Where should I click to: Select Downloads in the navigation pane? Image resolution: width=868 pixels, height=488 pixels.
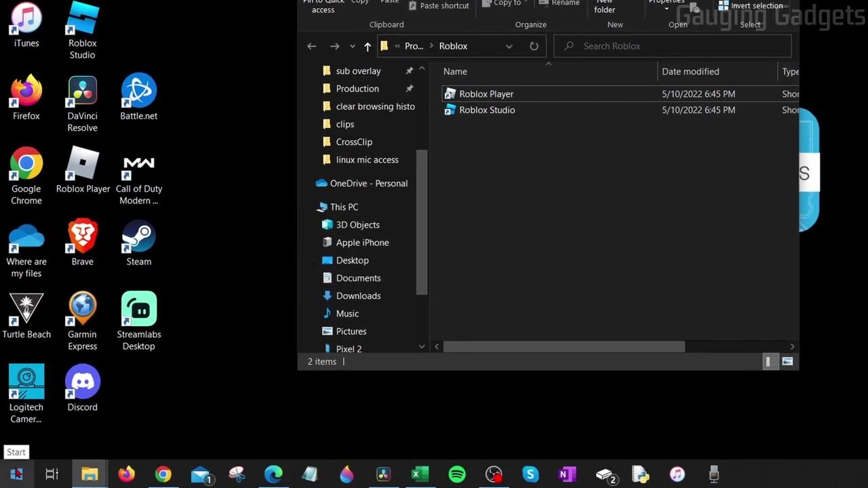358,296
